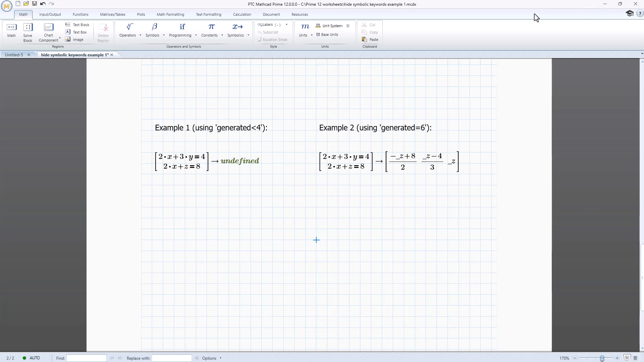Insert a Text Block region
Viewport: 644px width, 362px height.
[77, 25]
